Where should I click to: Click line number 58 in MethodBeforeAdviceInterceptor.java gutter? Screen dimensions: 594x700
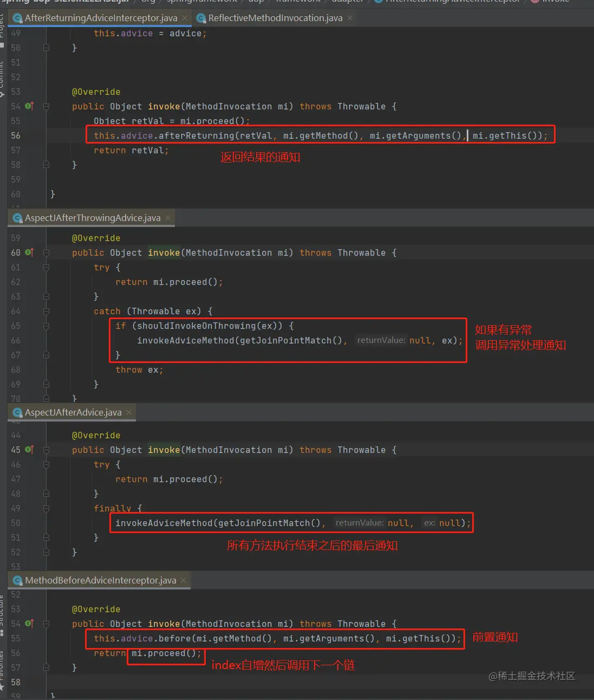pyautogui.click(x=16, y=682)
